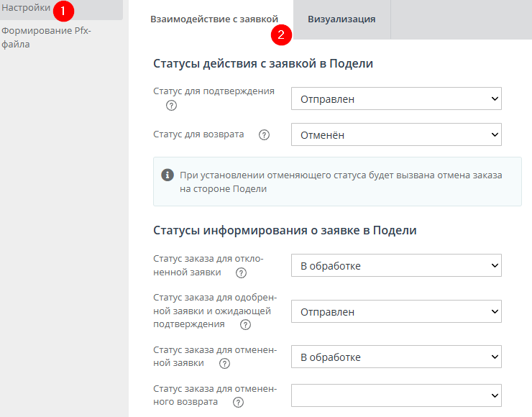
Task: Click the cancellation notice text about Подели
Action: (x=341, y=182)
